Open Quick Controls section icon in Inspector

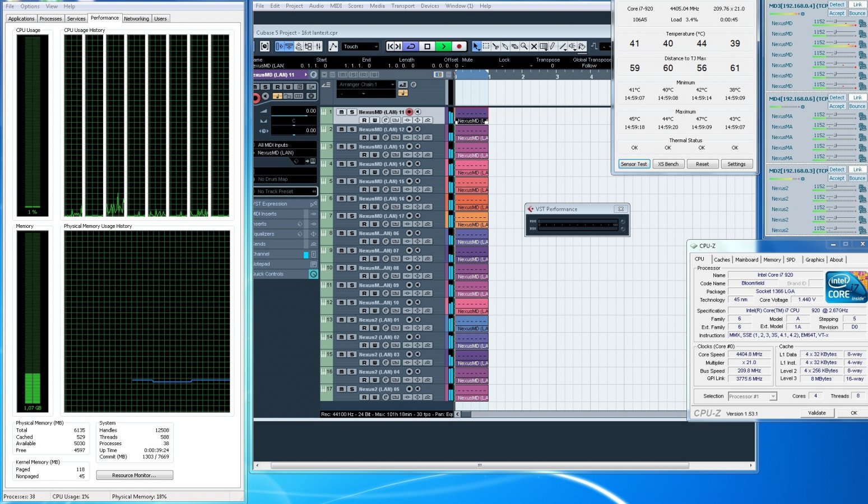313,274
